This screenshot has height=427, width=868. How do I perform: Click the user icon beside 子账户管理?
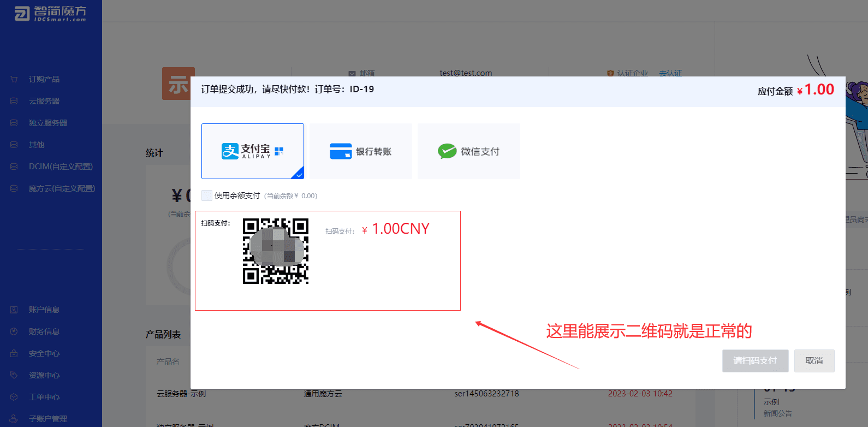pos(14,419)
